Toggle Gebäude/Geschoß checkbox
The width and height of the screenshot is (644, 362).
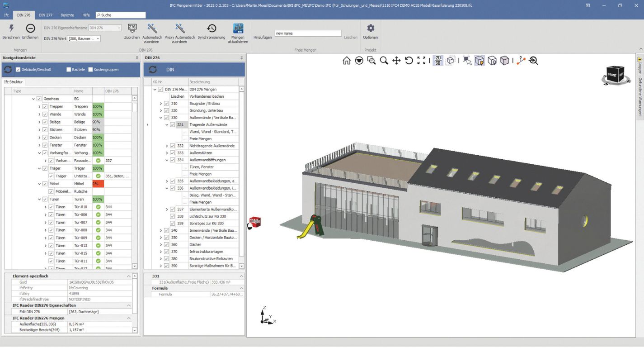[18, 70]
